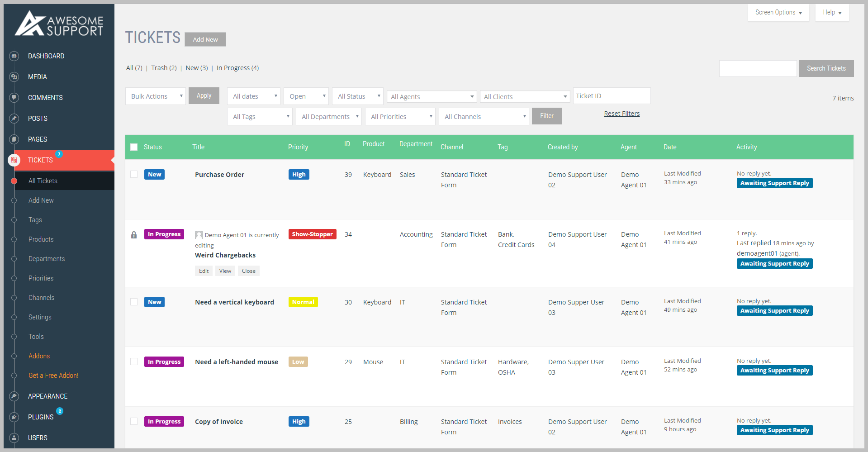Viewport: 868px width, 452px height.
Task: Click the Tickets sidebar icon
Action: click(14, 160)
